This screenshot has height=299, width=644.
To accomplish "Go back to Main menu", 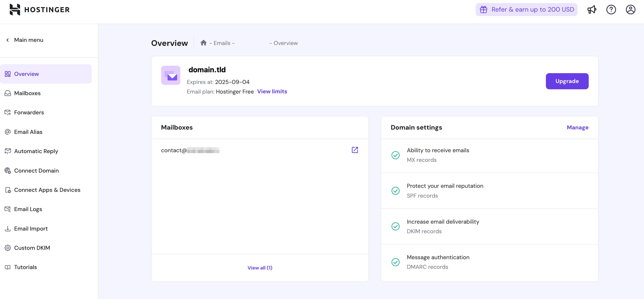I will (25, 40).
